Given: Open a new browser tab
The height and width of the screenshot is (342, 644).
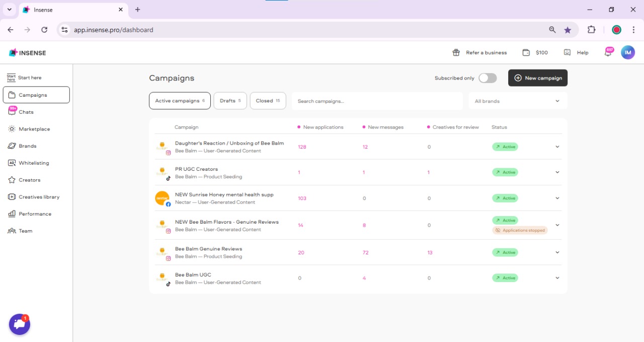Looking at the screenshot, I should coord(138,10).
